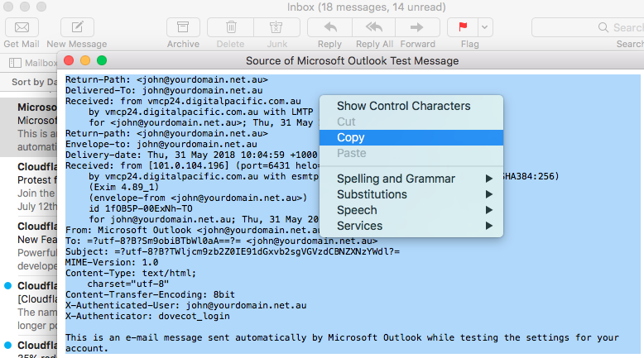Flag the message with the red flag
The image size is (644, 358).
pos(463,27)
